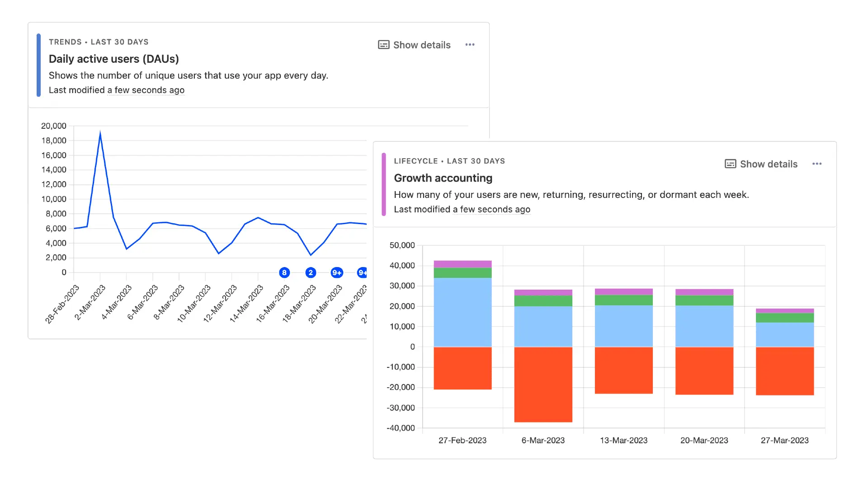
Task: Click 'LIFECYCLE • LAST 30 DAYS' header
Action: coord(449,161)
